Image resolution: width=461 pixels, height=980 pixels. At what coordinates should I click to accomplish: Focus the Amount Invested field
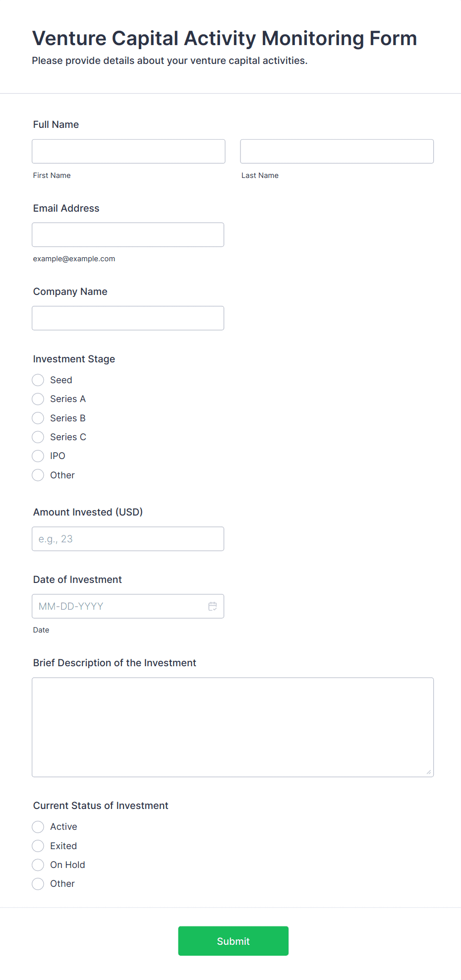(128, 539)
